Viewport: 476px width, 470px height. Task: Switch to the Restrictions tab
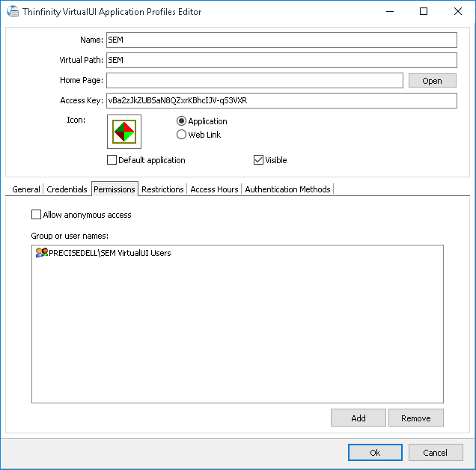[162, 189]
